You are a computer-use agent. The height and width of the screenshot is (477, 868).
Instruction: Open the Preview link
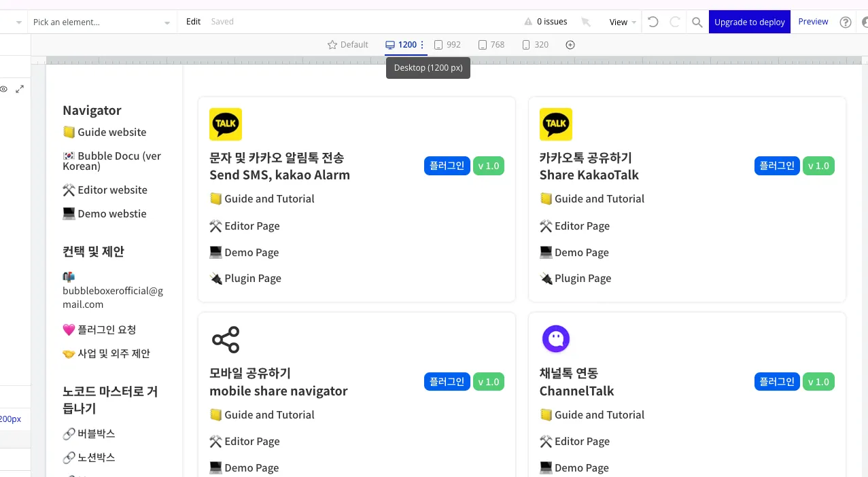tap(813, 22)
